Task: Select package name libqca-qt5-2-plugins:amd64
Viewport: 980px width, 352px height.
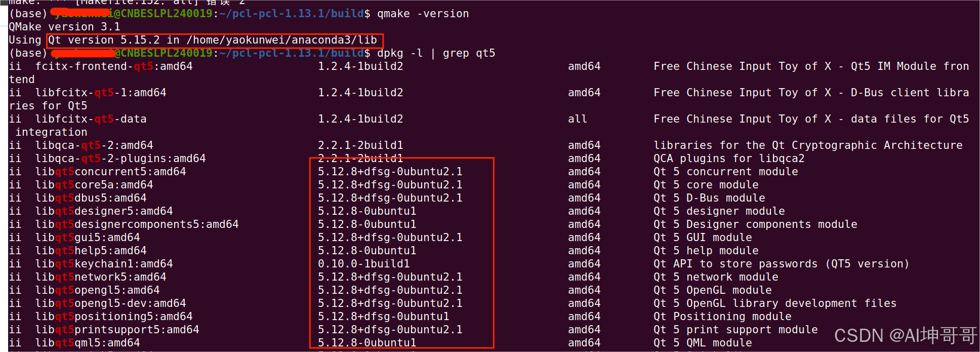Action: tap(120, 159)
